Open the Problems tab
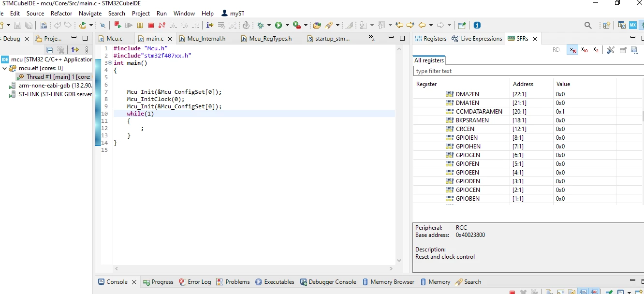644x294 pixels. [x=233, y=282]
